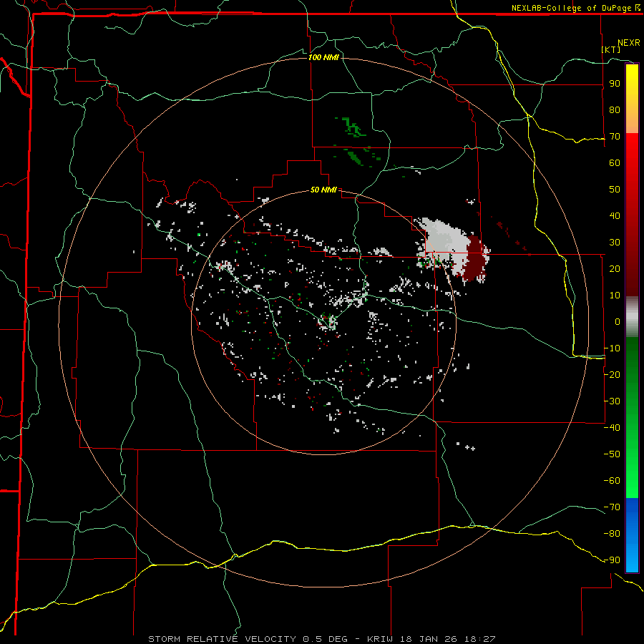Viewport: 644px width, 644px height.
Task: Click the 20 tick label on colorbar
Action: pyautogui.click(x=615, y=269)
